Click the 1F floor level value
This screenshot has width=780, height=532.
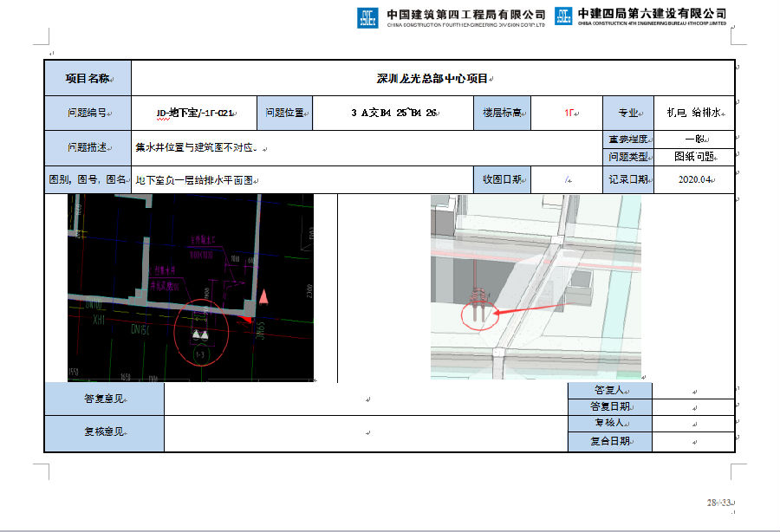[569, 113]
